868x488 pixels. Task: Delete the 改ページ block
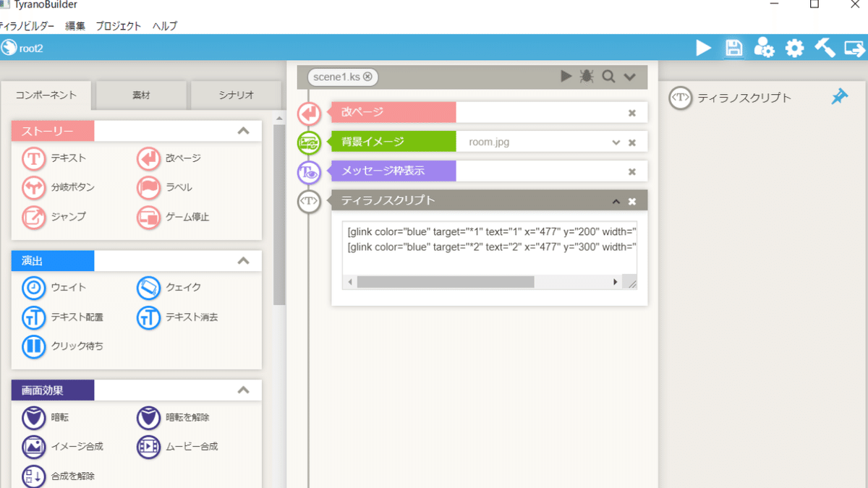[631, 113]
